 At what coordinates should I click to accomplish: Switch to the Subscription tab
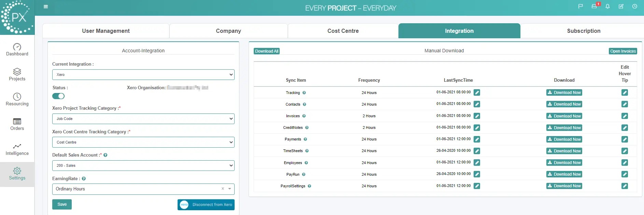click(x=583, y=31)
